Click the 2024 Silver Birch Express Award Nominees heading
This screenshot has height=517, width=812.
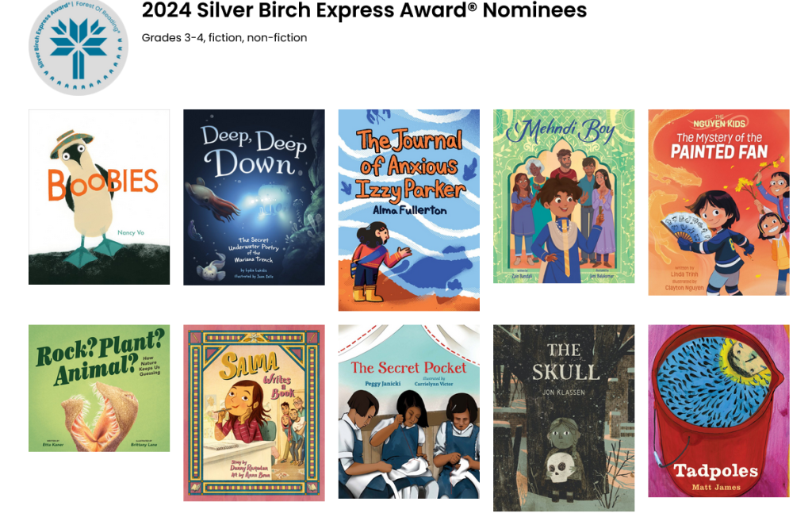tap(364, 10)
